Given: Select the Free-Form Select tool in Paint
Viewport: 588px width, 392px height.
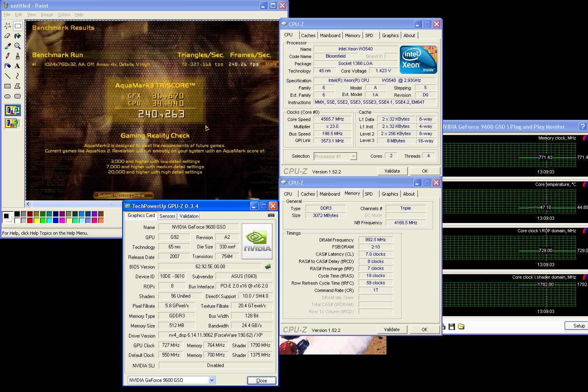Looking at the screenshot, I should point(8,26).
